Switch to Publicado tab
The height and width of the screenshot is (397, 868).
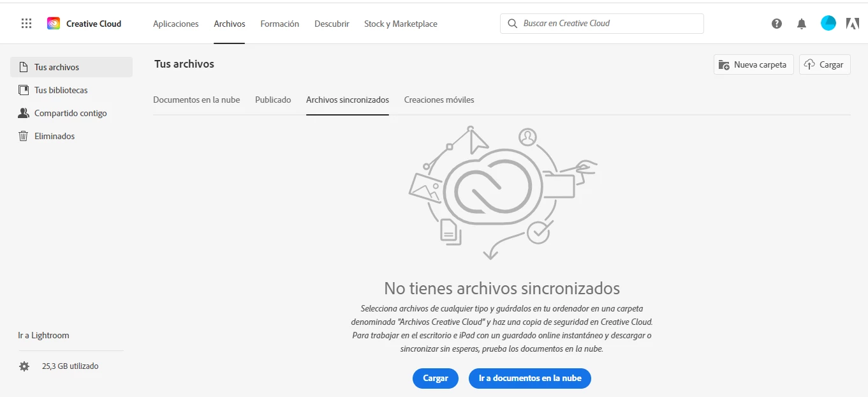coord(273,100)
